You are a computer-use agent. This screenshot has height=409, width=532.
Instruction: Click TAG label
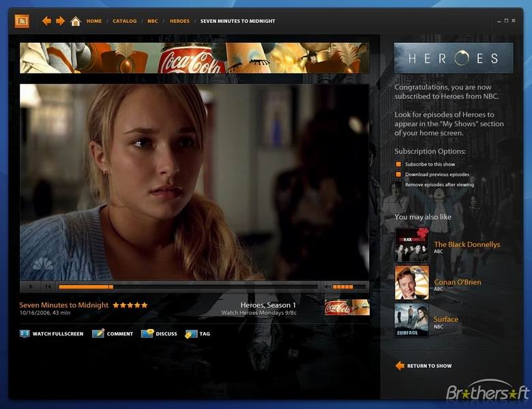(x=205, y=334)
